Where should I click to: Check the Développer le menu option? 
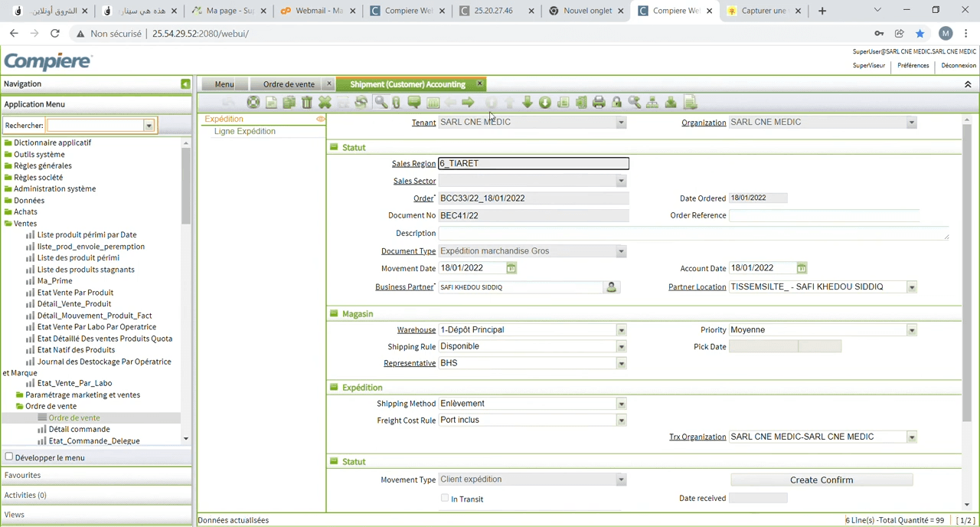8,456
